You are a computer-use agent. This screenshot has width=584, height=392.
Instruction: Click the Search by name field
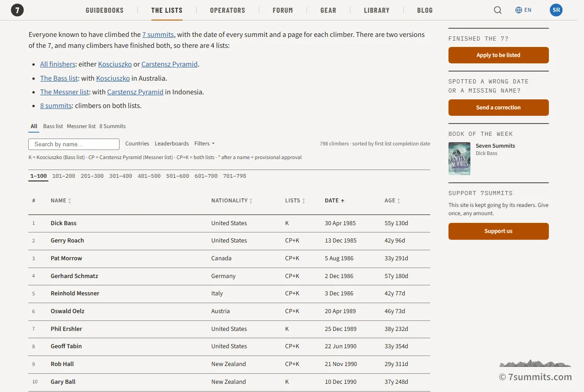(x=74, y=144)
